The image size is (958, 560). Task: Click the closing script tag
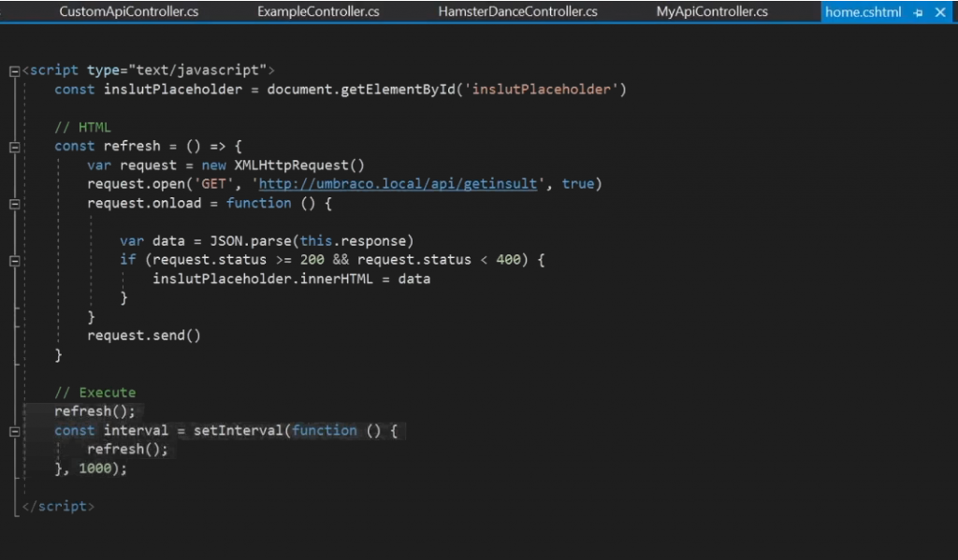(x=58, y=507)
